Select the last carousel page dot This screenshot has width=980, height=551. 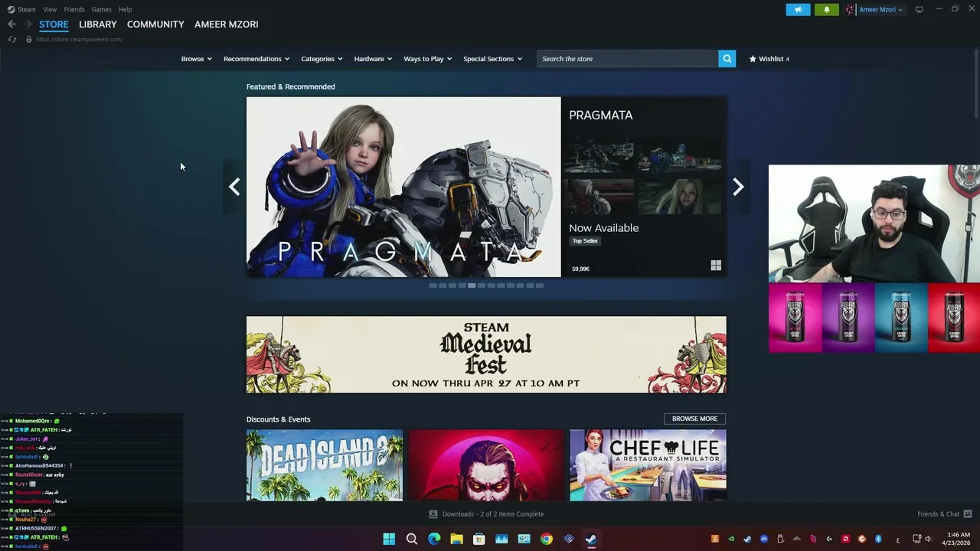[x=540, y=285]
